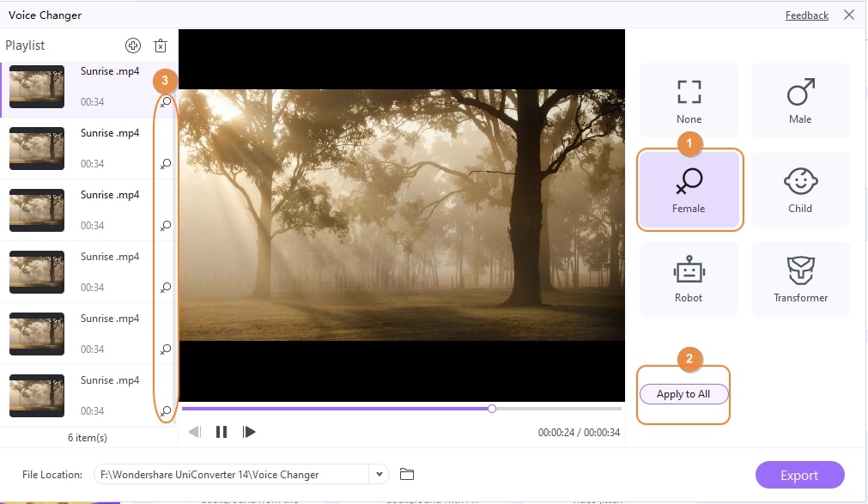Apply the Child voice effect
This screenshot has height=504, width=868.
[x=800, y=190]
